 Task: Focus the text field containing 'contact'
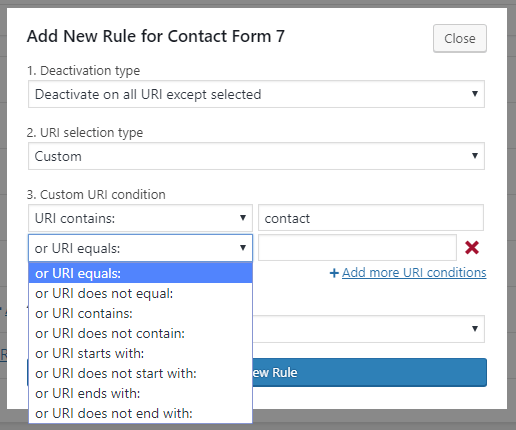[371, 218]
